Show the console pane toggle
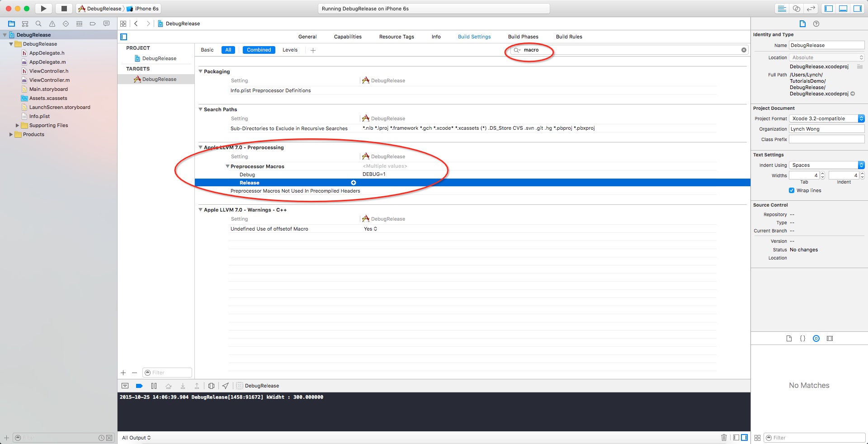This screenshot has height=444, width=868. (x=744, y=437)
